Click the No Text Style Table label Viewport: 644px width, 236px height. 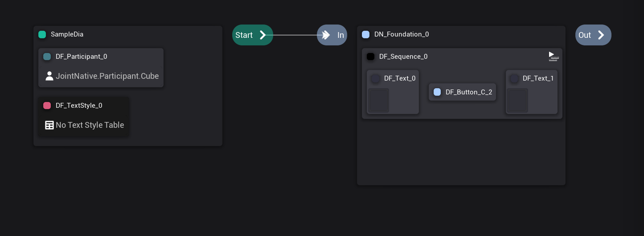90,125
